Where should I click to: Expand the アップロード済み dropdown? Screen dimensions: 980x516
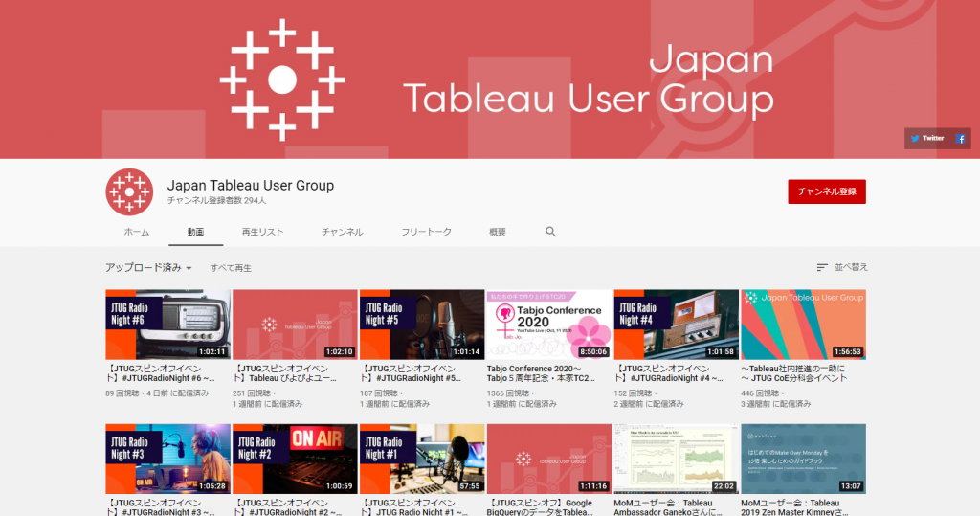coord(148,268)
